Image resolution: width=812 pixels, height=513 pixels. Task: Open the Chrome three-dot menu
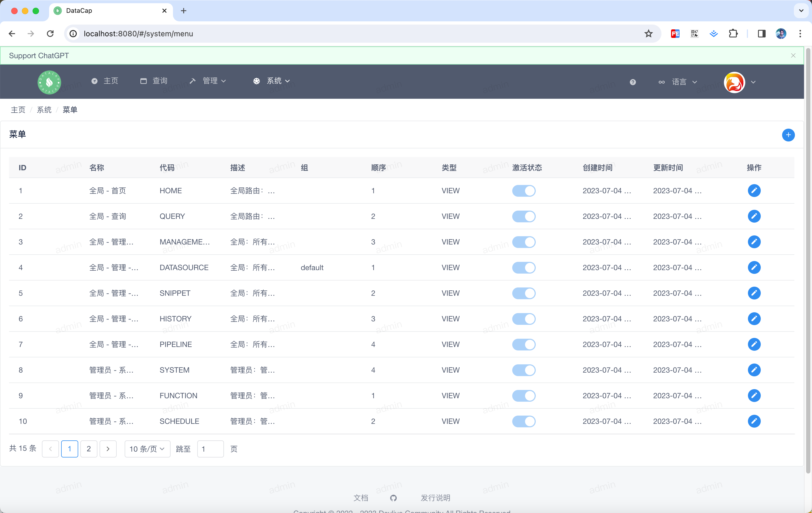coord(800,34)
